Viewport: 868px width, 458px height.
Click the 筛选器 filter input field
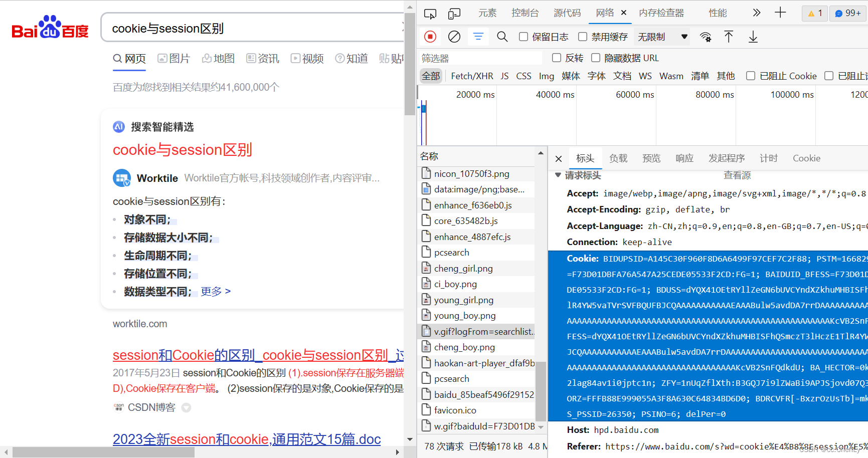(x=479, y=58)
